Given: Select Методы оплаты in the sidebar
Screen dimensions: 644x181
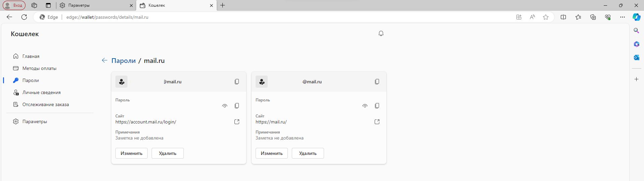Looking at the screenshot, I should click(x=39, y=68).
